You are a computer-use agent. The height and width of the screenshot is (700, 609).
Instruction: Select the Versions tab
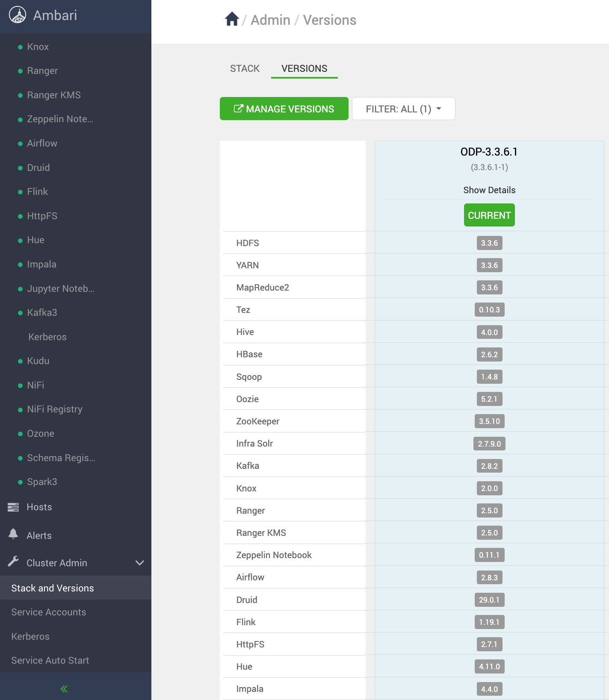click(x=304, y=68)
